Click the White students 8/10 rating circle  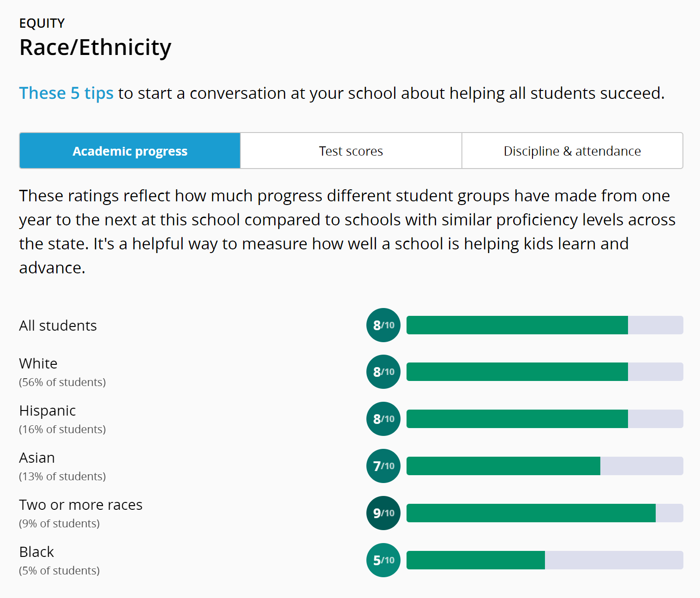(383, 372)
